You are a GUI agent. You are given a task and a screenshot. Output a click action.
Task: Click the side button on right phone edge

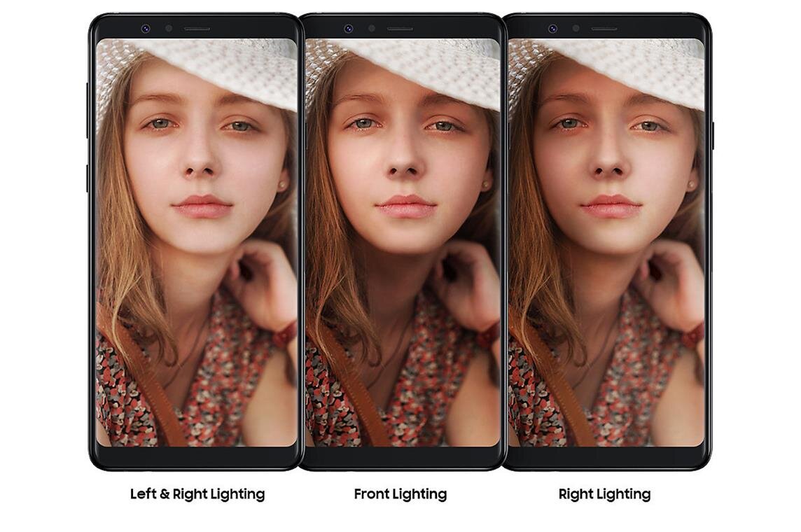pyautogui.click(x=713, y=136)
